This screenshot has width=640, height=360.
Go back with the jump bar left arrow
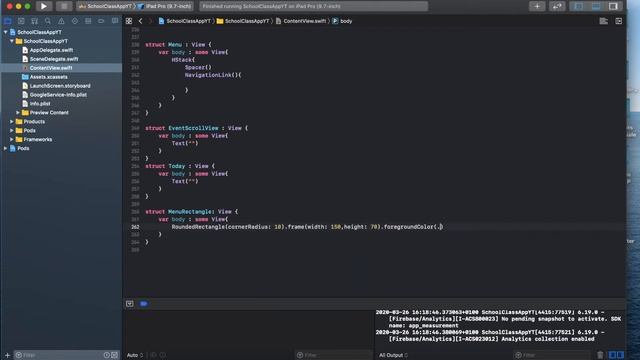click(x=140, y=21)
